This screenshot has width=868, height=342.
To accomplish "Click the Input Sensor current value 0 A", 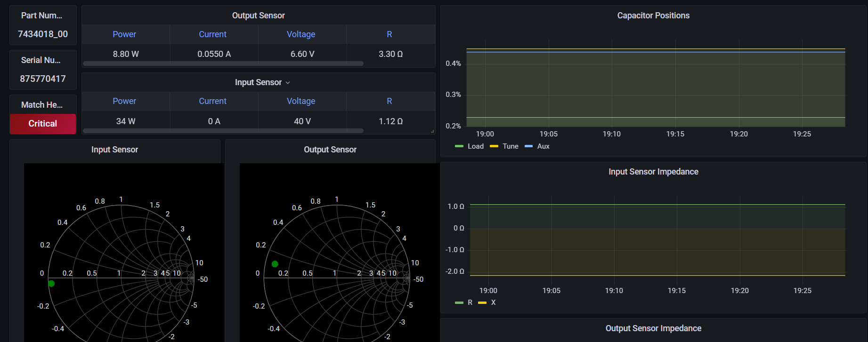I will click(214, 121).
